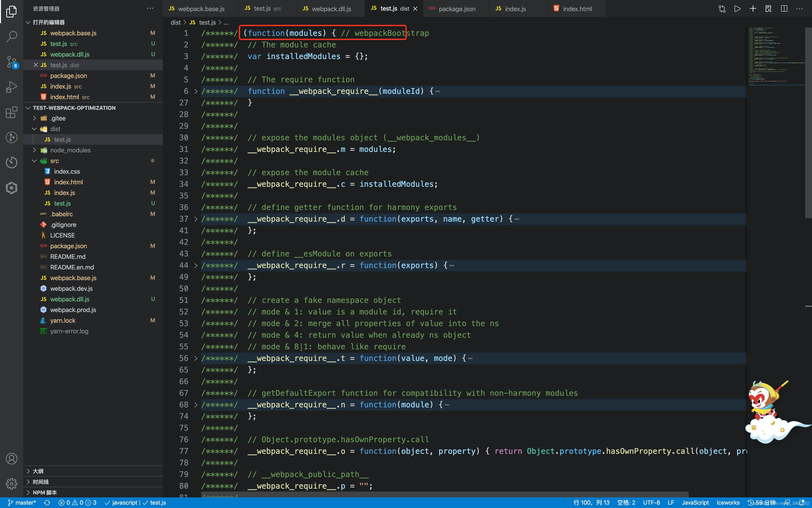Click the Iceworks status bar item
812x508 pixels.
pyautogui.click(x=728, y=503)
